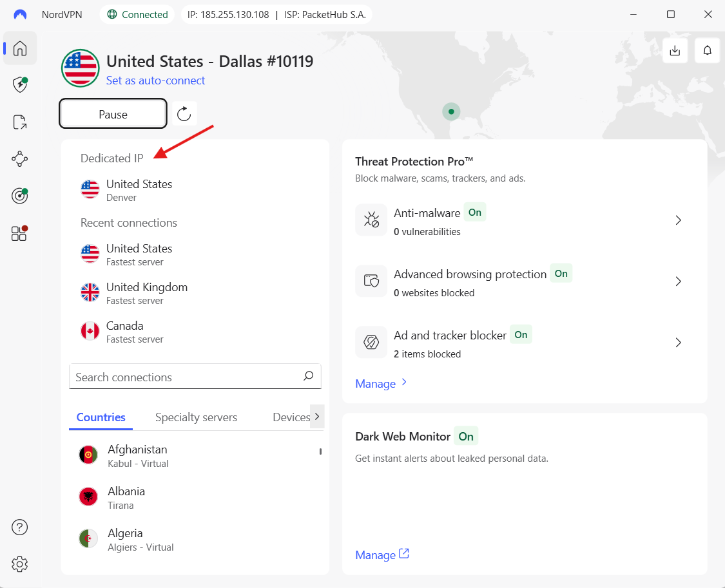Pause the VPN connection
The height and width of the screenshot is (588, 725).
pos(113,113)
